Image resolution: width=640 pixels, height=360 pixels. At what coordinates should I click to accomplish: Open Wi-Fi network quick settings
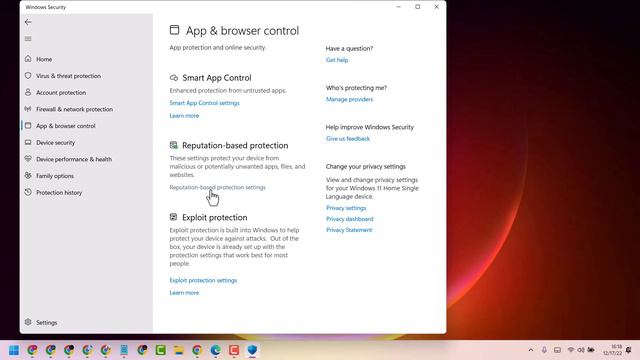click(x=571, y=350)
